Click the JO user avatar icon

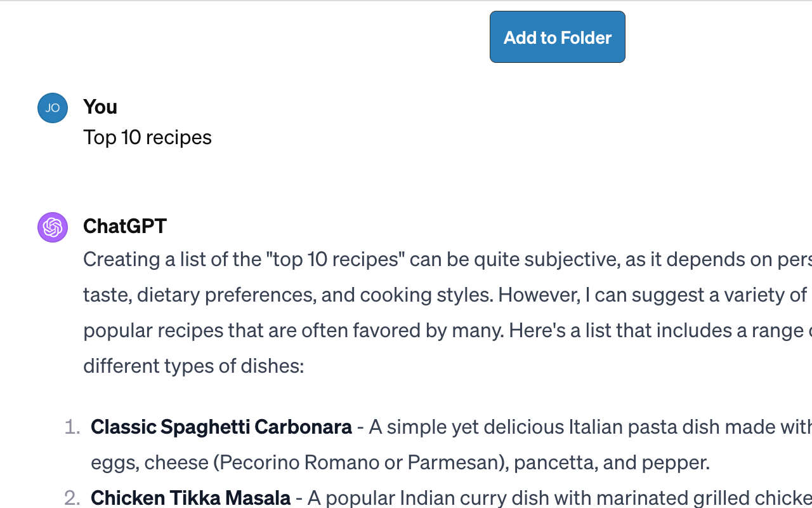pyautogui.click(x=53, y=108)
